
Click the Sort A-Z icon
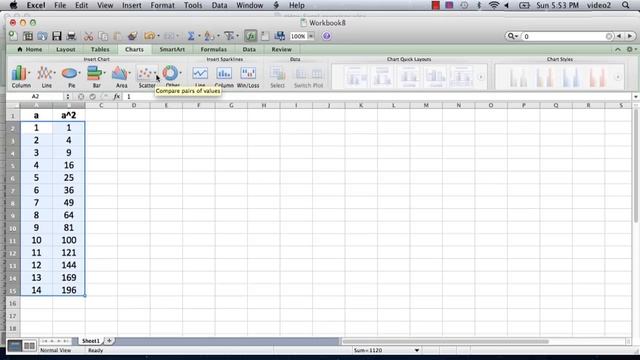pyautogui.click(x=209, y=36)
